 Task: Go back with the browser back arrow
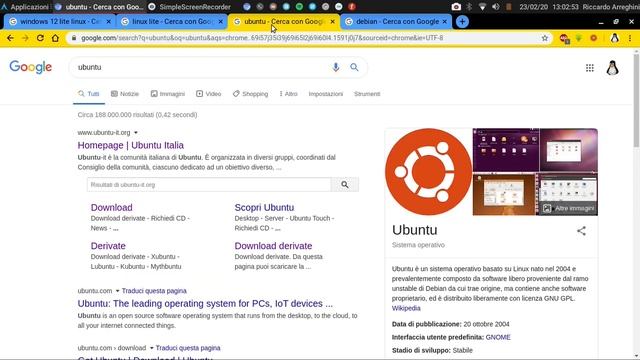[10, 38]
